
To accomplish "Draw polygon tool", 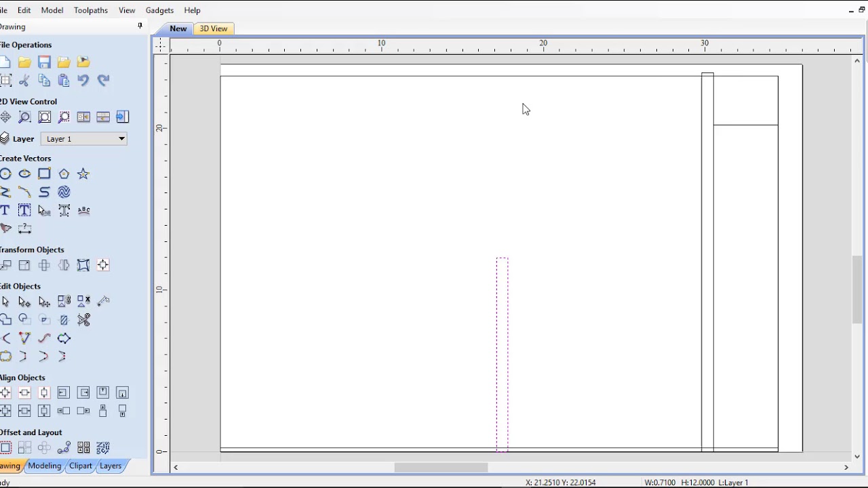I will tap(64, 174).
